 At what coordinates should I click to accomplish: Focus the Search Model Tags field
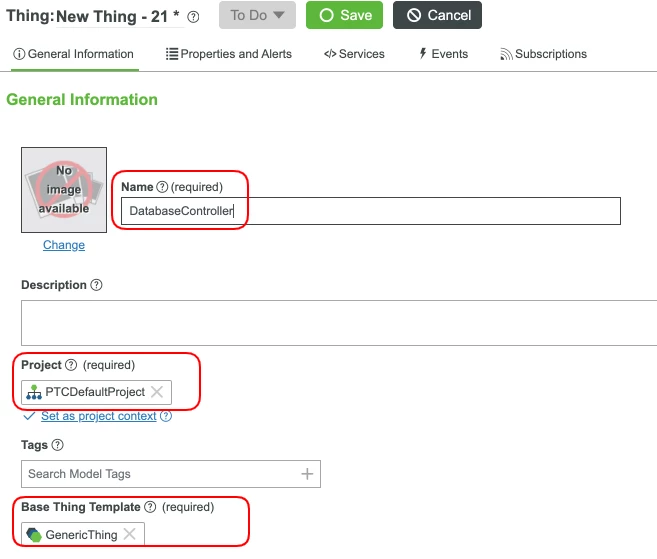click(171, 474)
